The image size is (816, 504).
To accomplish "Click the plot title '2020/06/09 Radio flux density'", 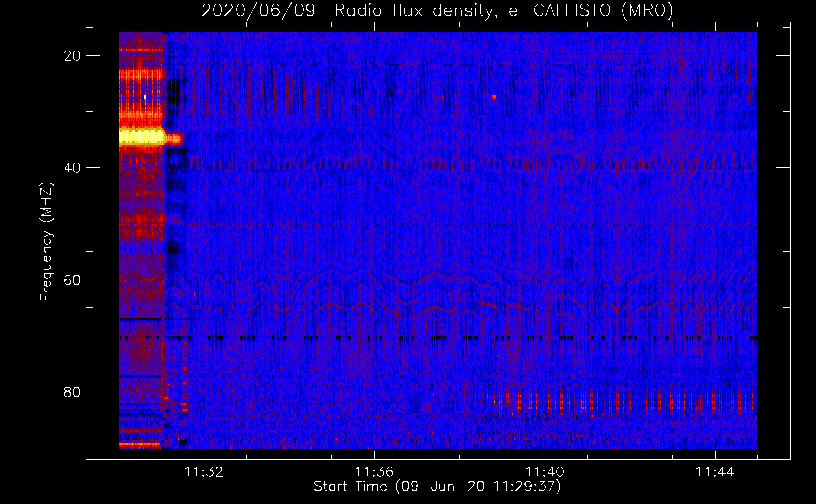I will pyautogui.click(x=438, y=10).
